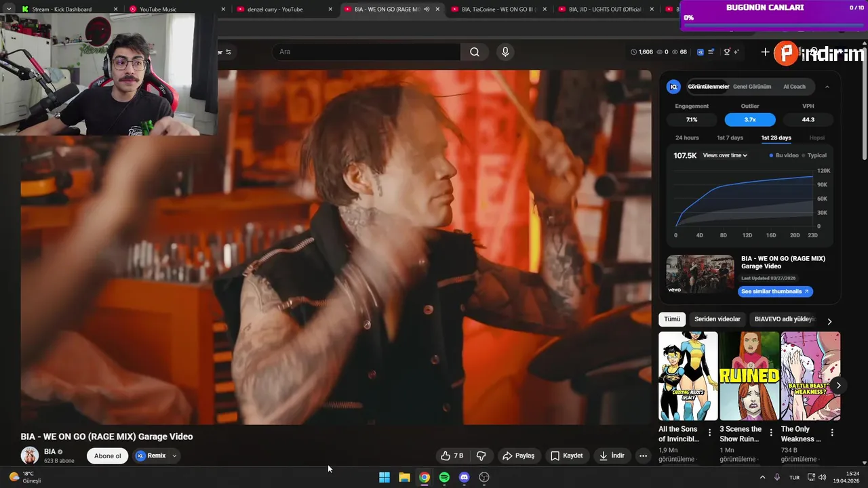Image resolution: width=868 pixels, height=488 pixels.
Task: Click the page vertical scrollbar
Action: (x=864, y=102)
